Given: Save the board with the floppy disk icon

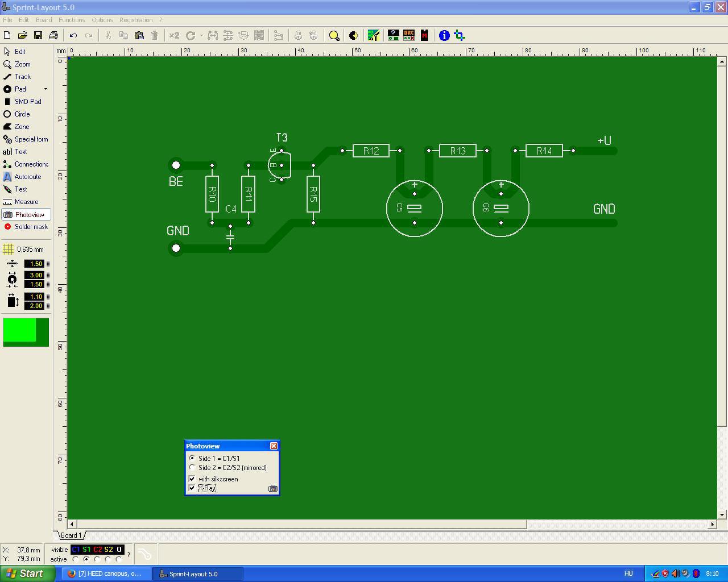Looking at the screenshot, I should coord(38,35).
